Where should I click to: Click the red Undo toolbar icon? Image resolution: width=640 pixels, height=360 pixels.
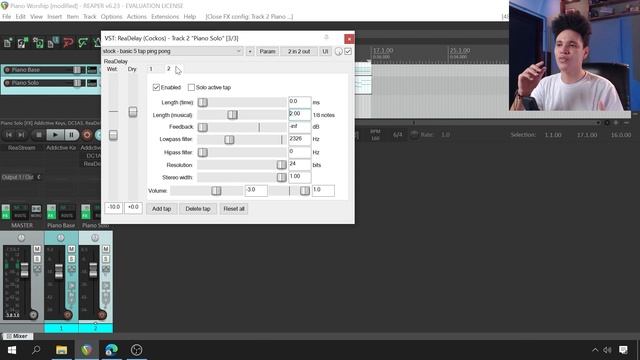click(68, 42)
